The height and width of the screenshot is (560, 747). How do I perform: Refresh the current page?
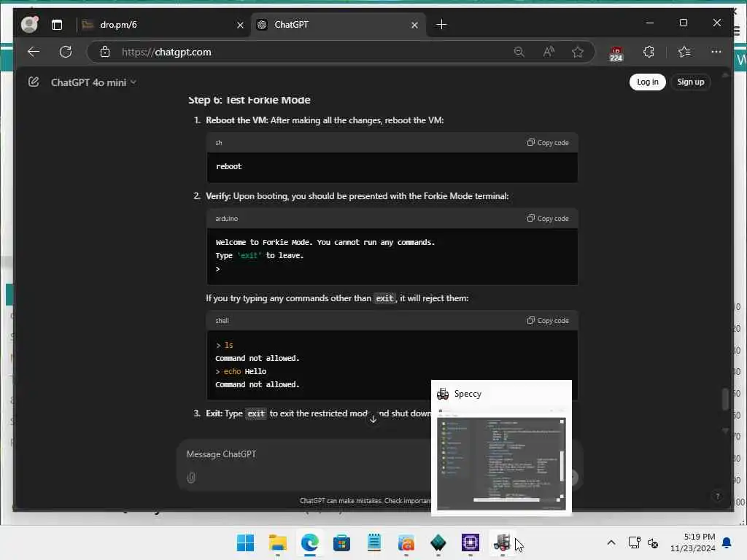66,52
